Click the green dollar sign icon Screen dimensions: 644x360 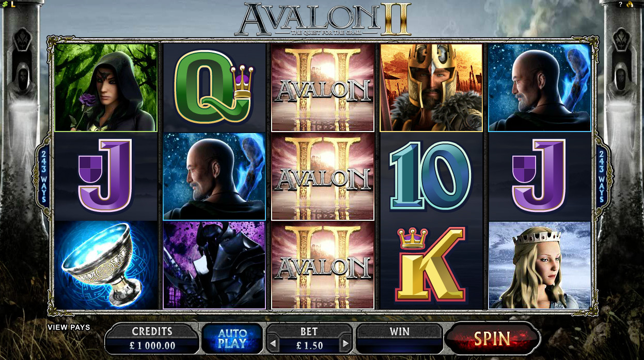coord(5,4)
